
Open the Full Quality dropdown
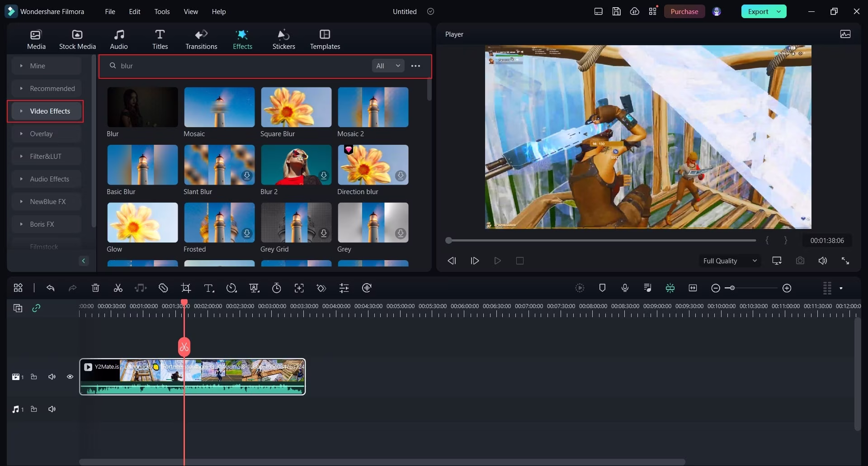pos(730,261)
